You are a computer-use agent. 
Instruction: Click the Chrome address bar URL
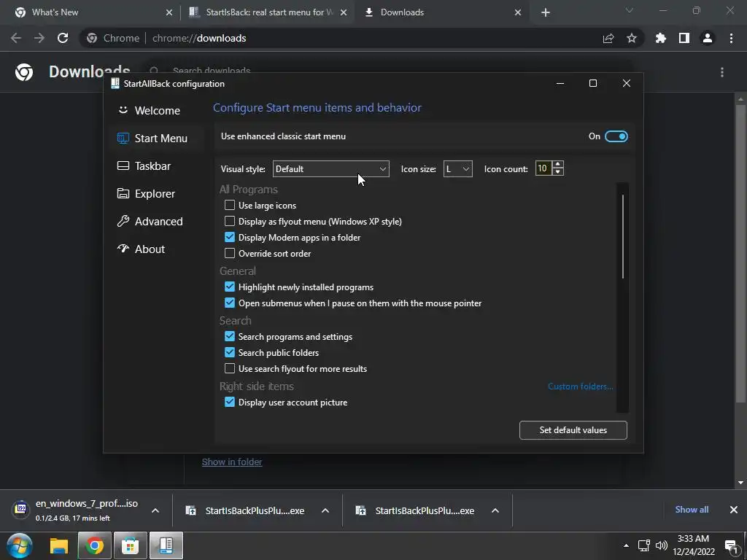(x=199, y=38)
